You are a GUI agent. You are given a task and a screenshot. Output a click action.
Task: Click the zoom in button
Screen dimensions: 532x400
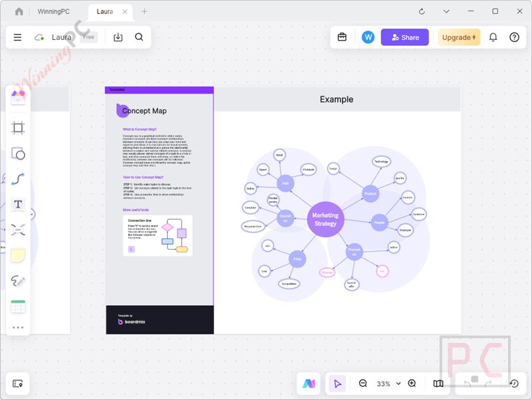pos(412,383)
